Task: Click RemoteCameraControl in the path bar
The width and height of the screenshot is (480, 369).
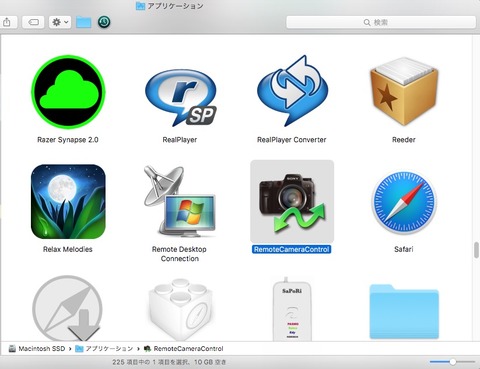Action: pyautogui.click(x=183, y=349)
